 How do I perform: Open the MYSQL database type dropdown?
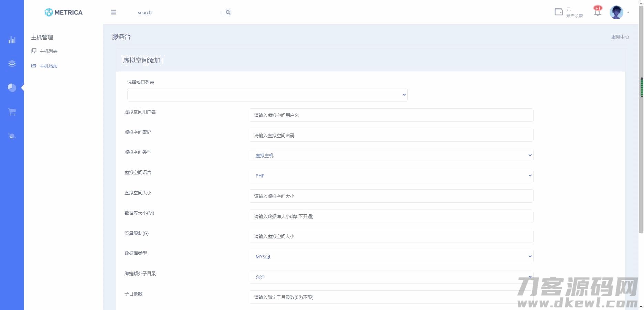(391, 257)
